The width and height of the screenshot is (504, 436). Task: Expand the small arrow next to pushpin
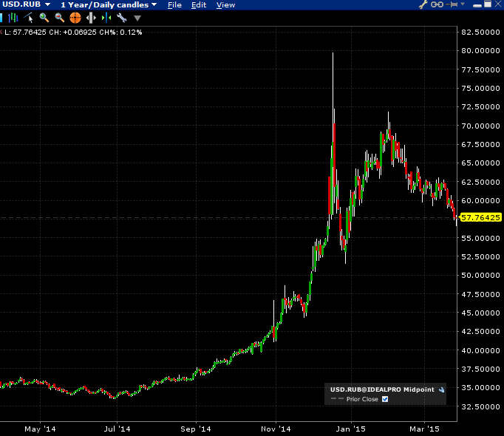[463, 4]
